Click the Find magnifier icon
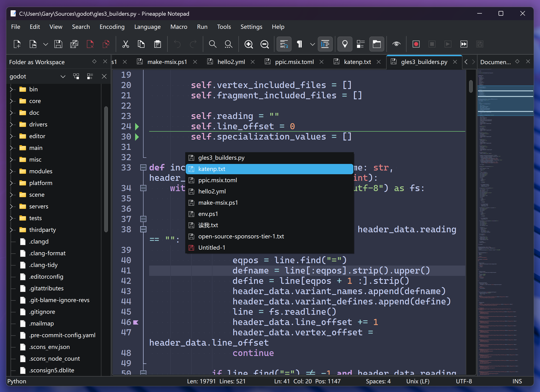The image size is (540, 392). tap(213, 44)
